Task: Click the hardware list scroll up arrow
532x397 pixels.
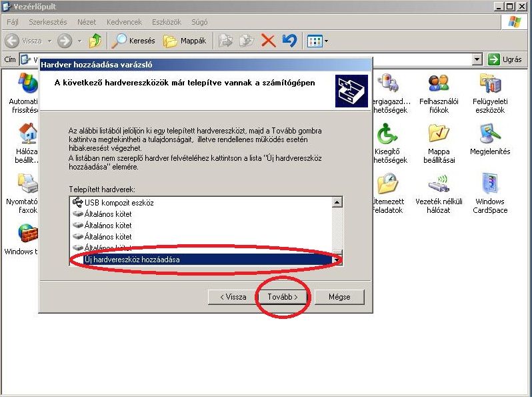Action: pos(337,202)
